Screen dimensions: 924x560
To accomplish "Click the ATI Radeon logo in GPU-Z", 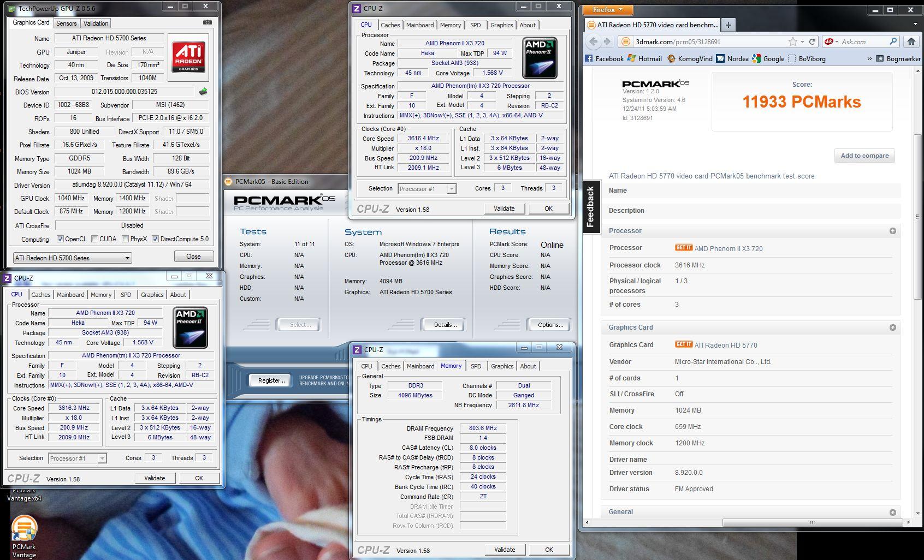I will pyautogui.click(x=189, y=57).
